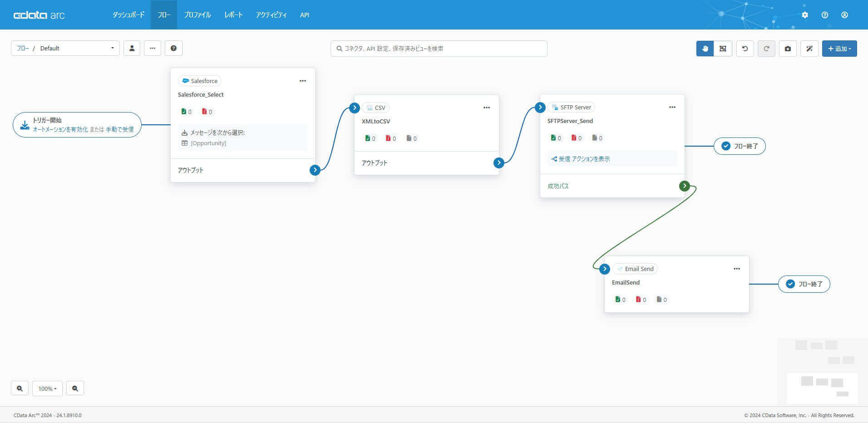Click the flow help question icon
The width and height of the screenshot is (868, 423).
tap(173, 48)
